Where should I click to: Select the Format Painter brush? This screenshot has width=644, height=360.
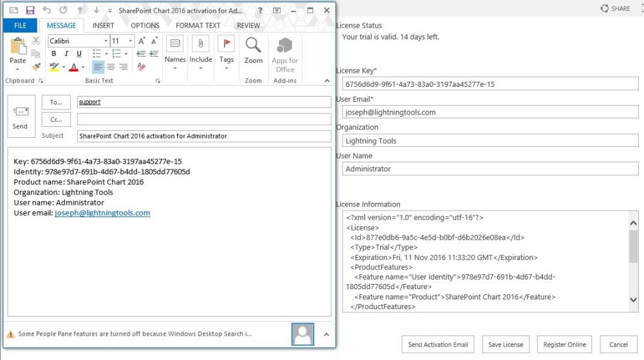36,66
